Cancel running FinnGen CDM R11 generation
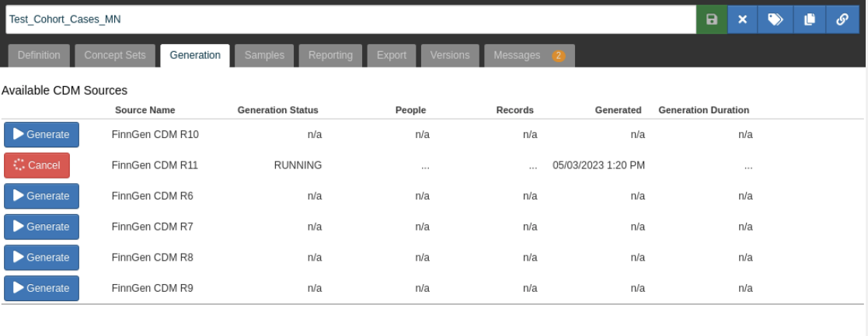The height and width of the screenshot is (336, 868). click(37, 165)
